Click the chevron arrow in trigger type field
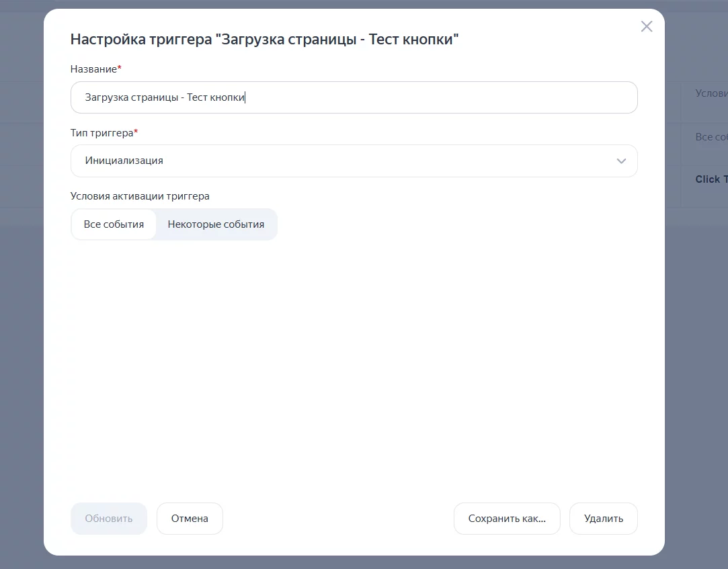 [621, 161]
